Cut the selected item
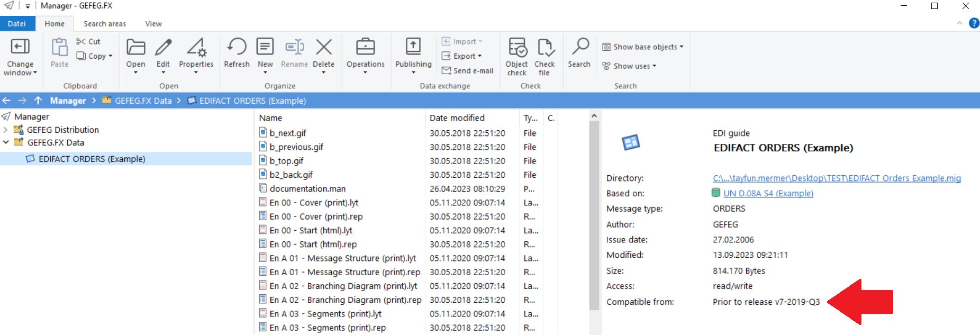This screenshot has height=335, width=980. point(88,41)
